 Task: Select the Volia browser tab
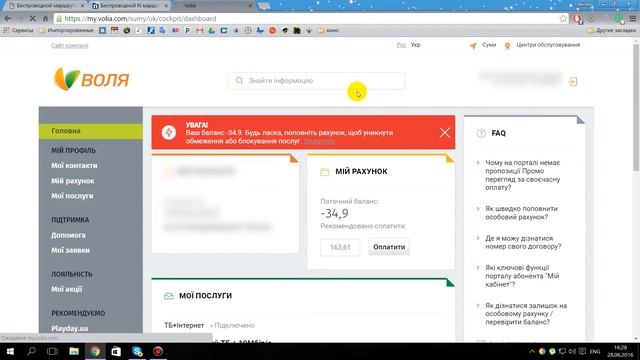pyautogui.click(x=214, y=6)
